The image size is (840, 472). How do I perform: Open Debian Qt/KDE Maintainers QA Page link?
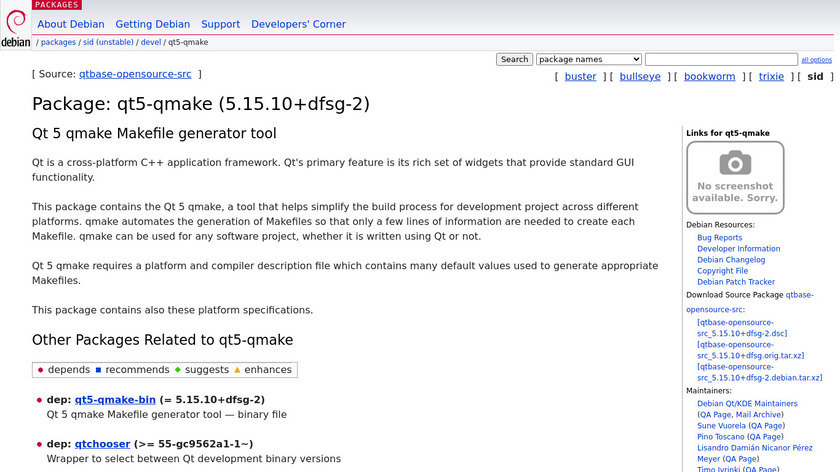click(716, 415)
